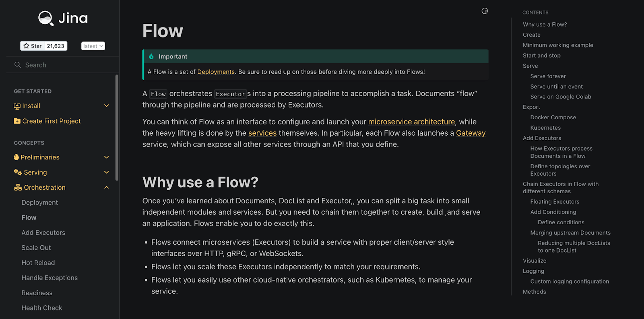Click the Jina logo icon
The width and height of the screenshot is (644, 319).
[x=46, y=18]
